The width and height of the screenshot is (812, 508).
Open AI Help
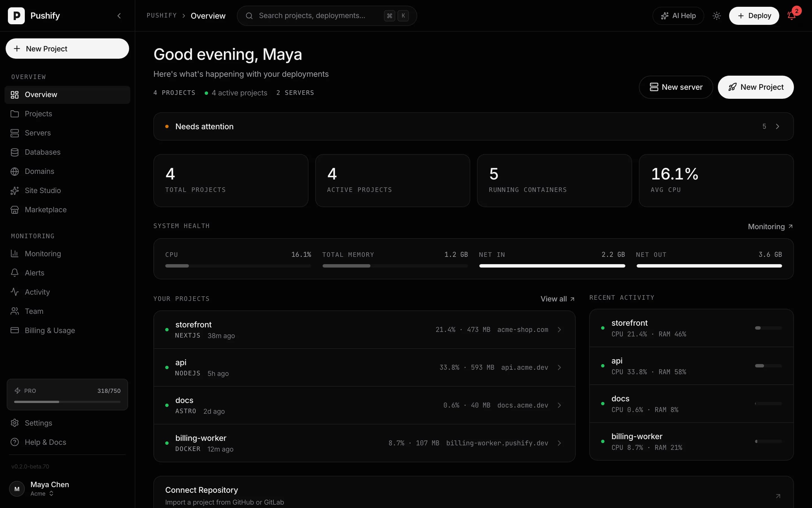(678, 16)
